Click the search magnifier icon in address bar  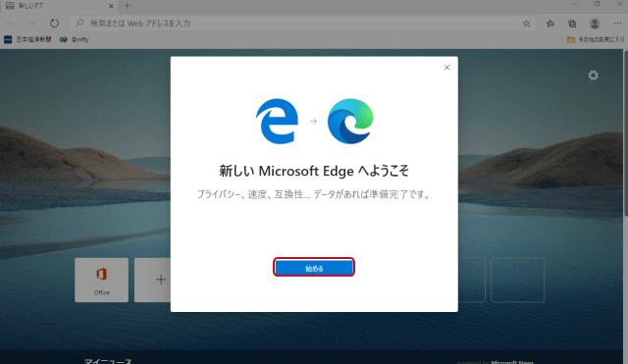click(x=79, y=24)
